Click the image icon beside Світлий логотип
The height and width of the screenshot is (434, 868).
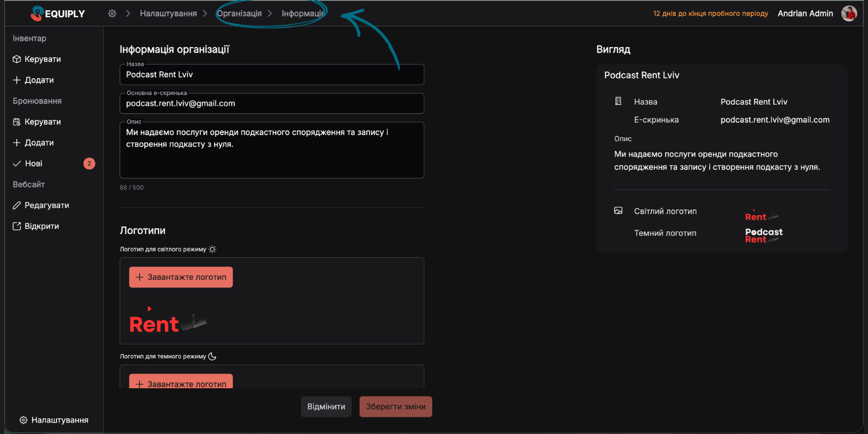point(618,210)
